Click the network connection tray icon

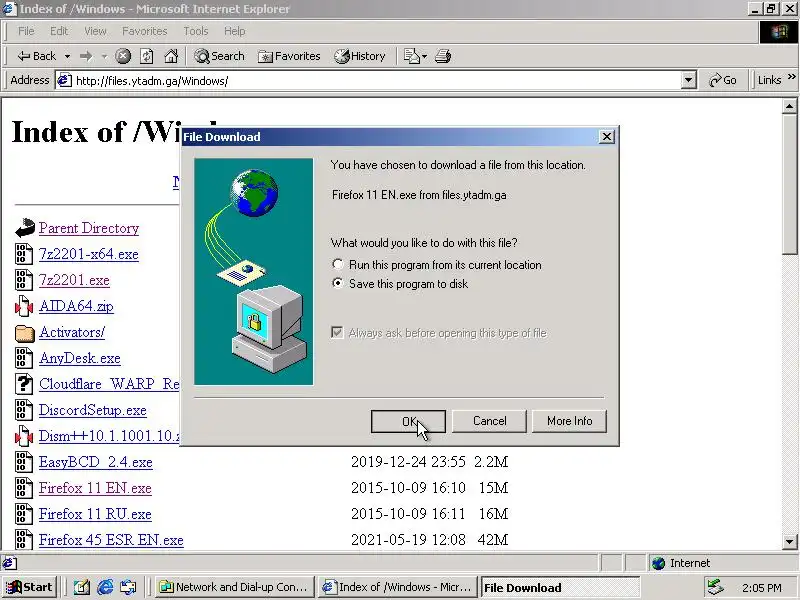tap(715, 588)
